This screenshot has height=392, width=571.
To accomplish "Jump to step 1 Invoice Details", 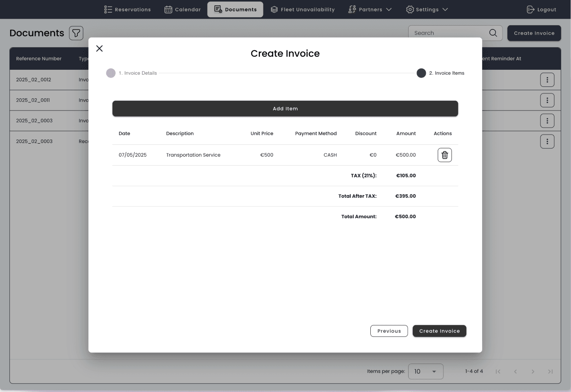I will pyautogui.click(x=111, y=73).
